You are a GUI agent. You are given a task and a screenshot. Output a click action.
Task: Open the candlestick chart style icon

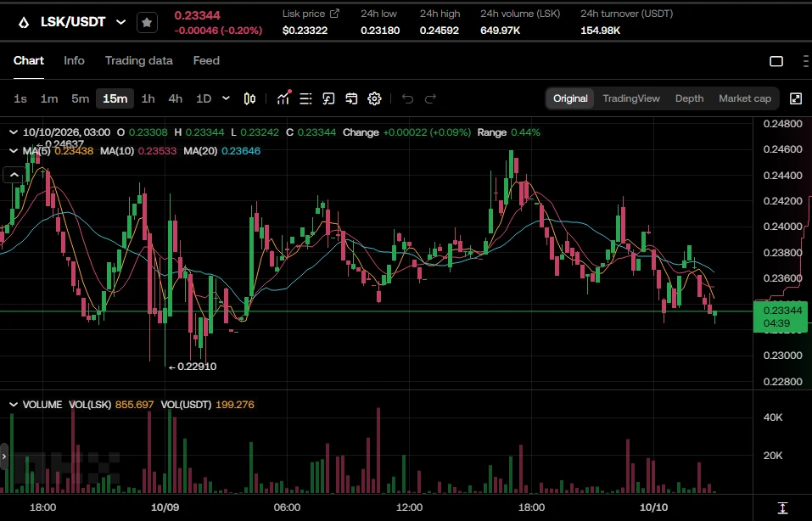(249, 98)
